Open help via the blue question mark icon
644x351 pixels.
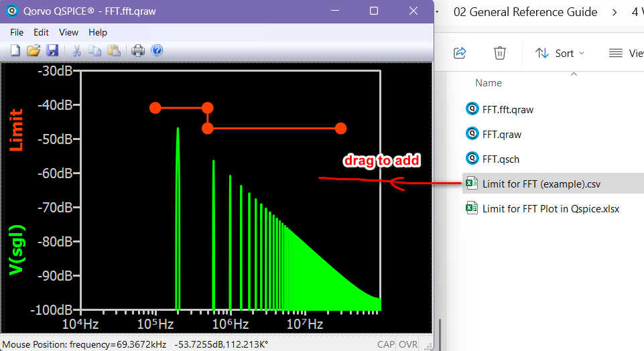[x=157, y=50]
